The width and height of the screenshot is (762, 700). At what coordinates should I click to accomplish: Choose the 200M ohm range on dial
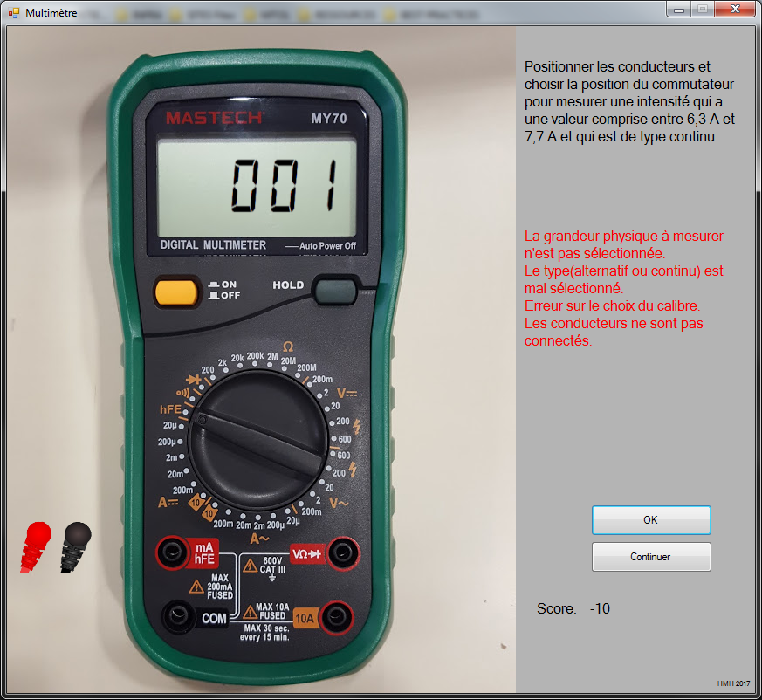point(306,367)
